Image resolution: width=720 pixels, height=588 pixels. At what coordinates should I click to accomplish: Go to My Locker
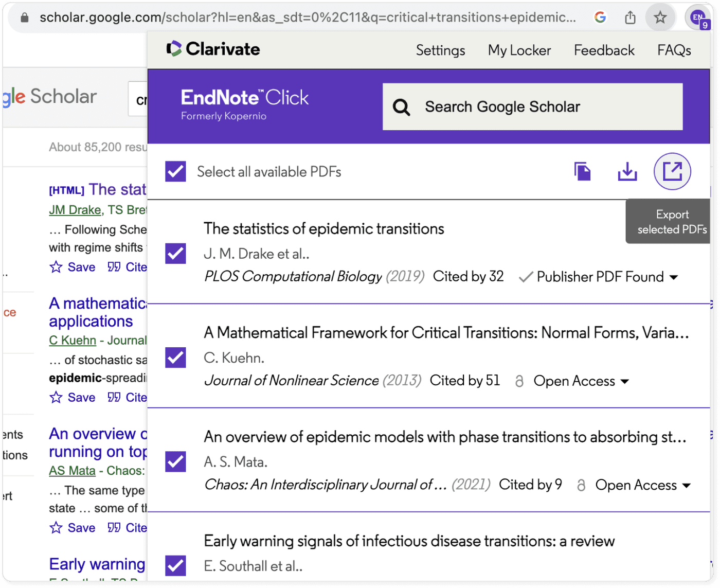[x=519, y=50]
